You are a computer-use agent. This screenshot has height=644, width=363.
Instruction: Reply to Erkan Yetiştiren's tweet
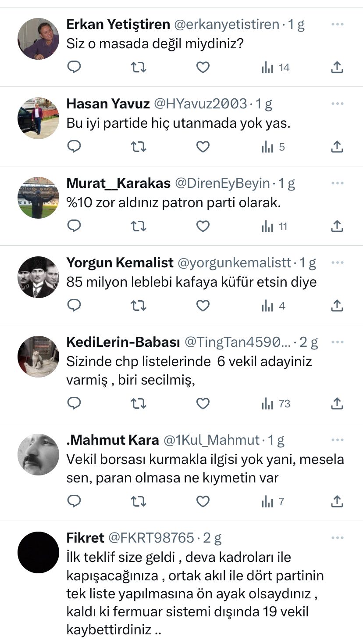tap(74, 67)
